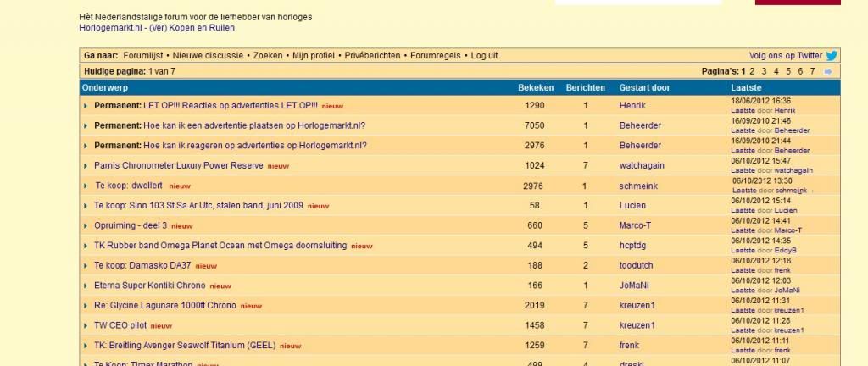Screen dimensions: 868x366
Task: Click the nieuw badge next to Damasko DA37
Action: click(206, 266)
